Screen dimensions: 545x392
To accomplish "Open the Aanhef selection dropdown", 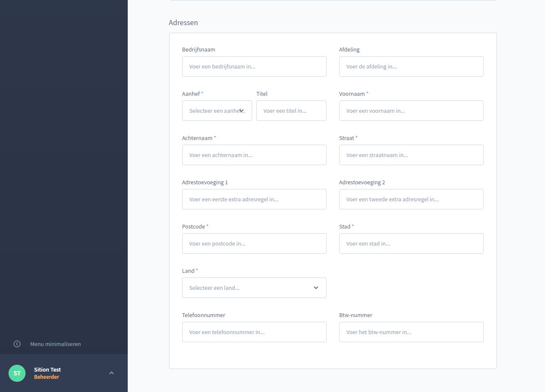I will pos(217,111).
